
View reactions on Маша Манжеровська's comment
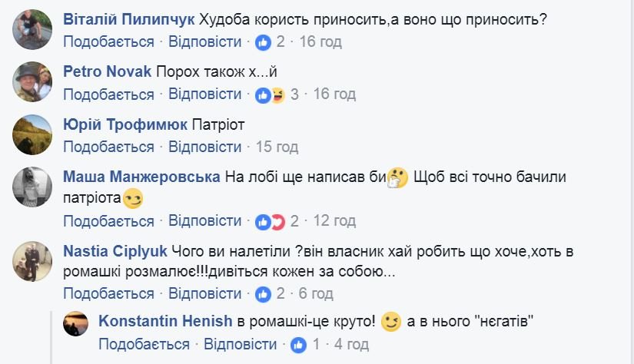coord(271,221)
